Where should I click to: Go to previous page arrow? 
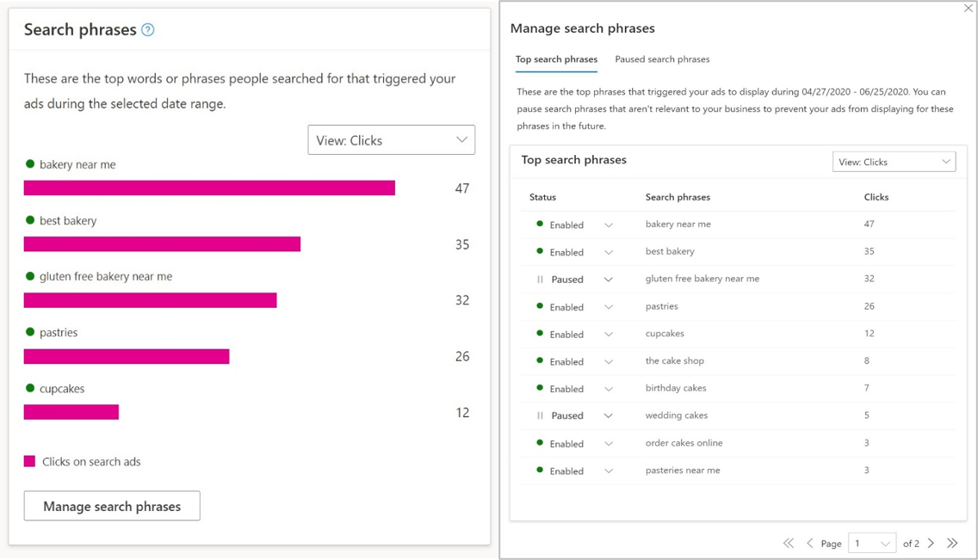coord(809,543)
